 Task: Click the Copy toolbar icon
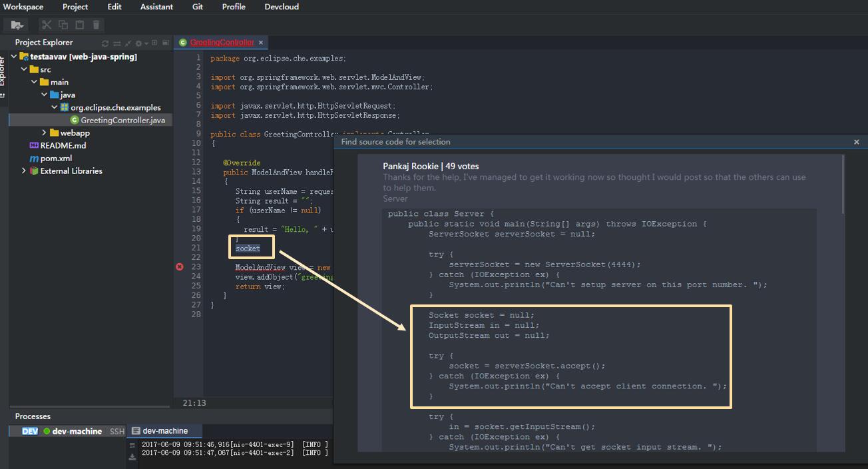63,25
